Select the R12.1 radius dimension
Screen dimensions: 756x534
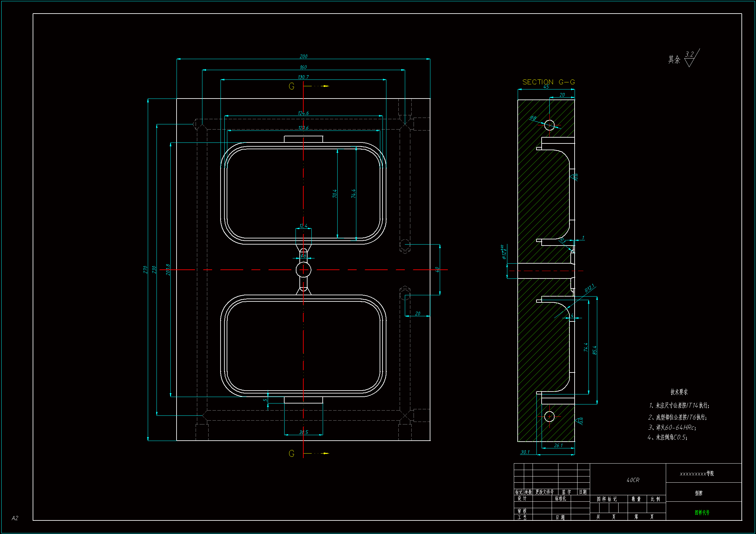click(590, 288)
